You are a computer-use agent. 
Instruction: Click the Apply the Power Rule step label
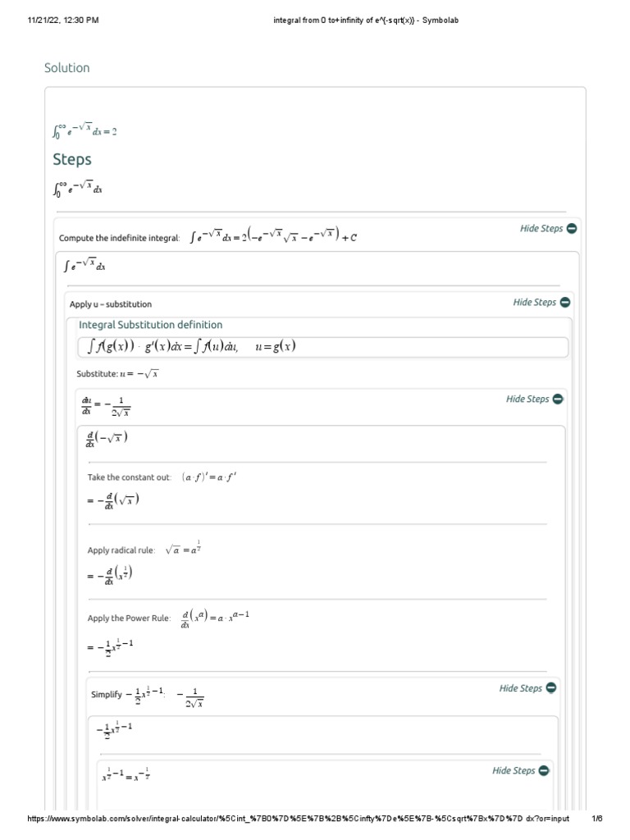click(x=129, y=619)
